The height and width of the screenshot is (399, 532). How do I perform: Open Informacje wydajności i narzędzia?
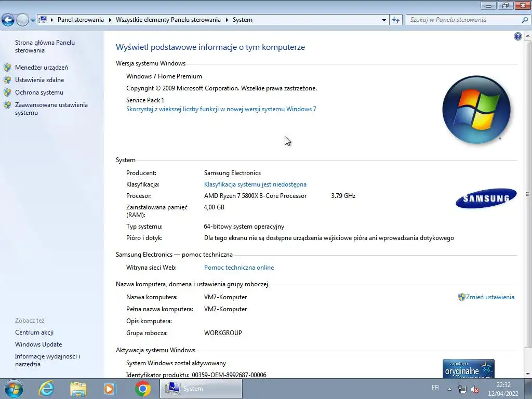[47, 361]
